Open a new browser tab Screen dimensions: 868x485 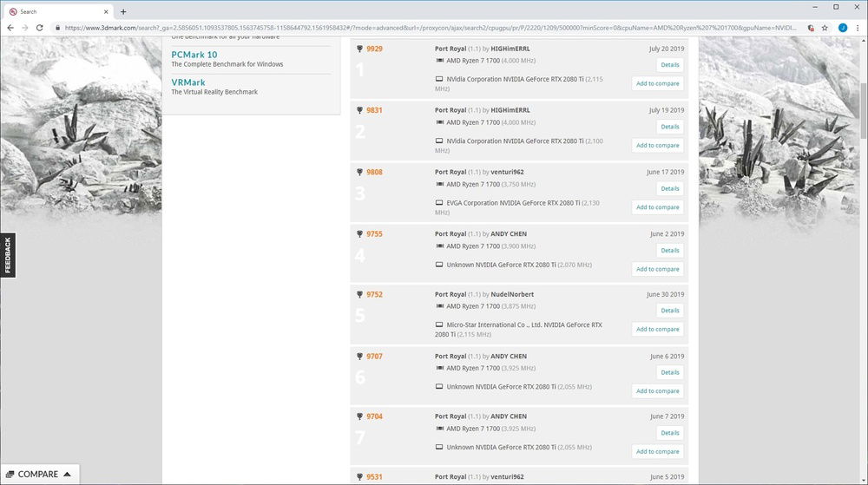pos(123,12)
